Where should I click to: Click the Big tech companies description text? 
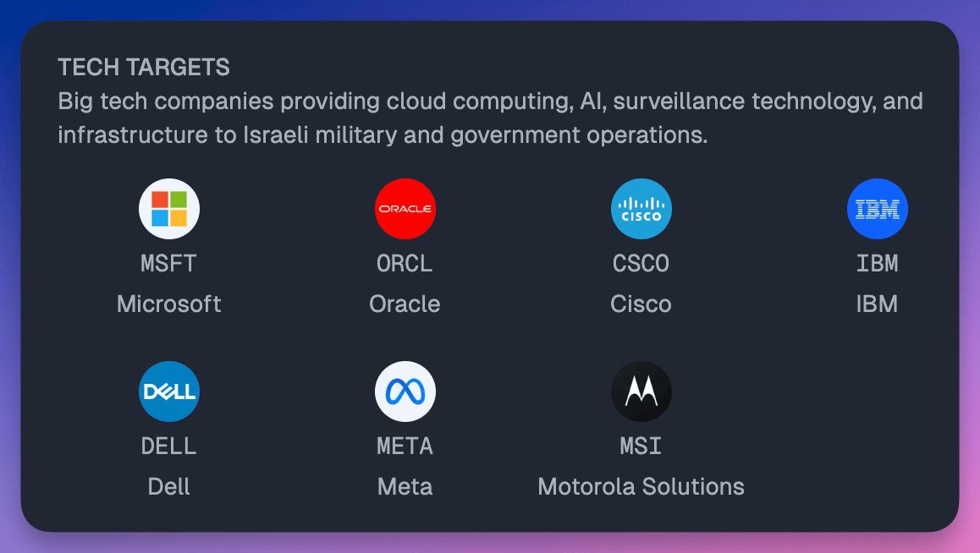tap(490, 118)
